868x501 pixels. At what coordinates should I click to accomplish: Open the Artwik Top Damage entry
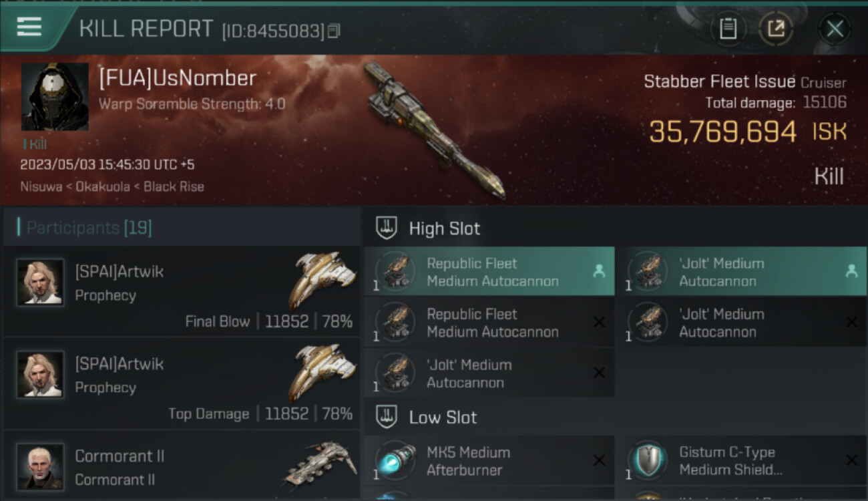pyautogui.click(x=182, y=383)
